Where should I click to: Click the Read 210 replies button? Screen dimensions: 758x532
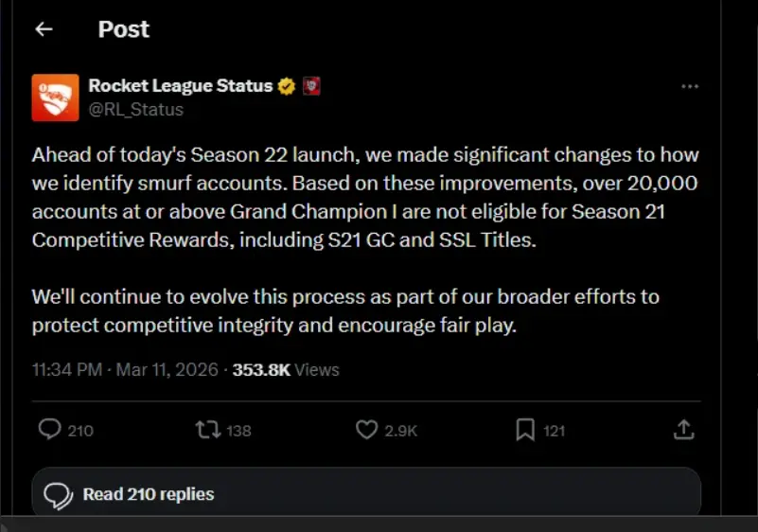tap(366, 494)
